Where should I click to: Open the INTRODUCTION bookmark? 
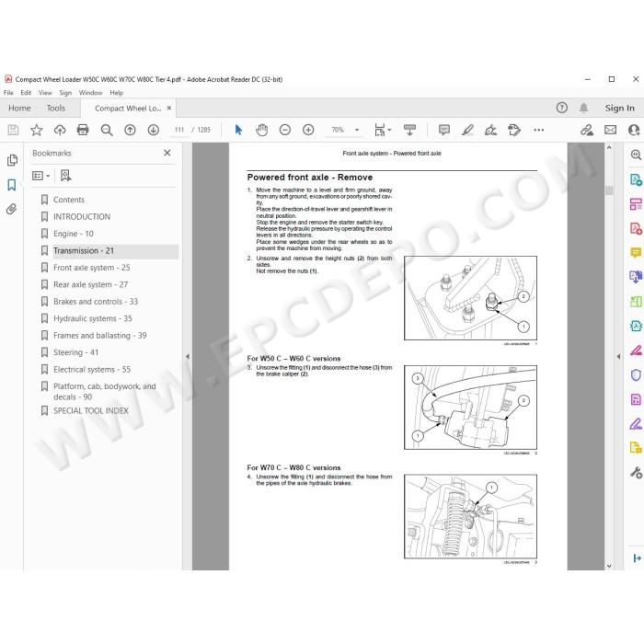(82, 216)
